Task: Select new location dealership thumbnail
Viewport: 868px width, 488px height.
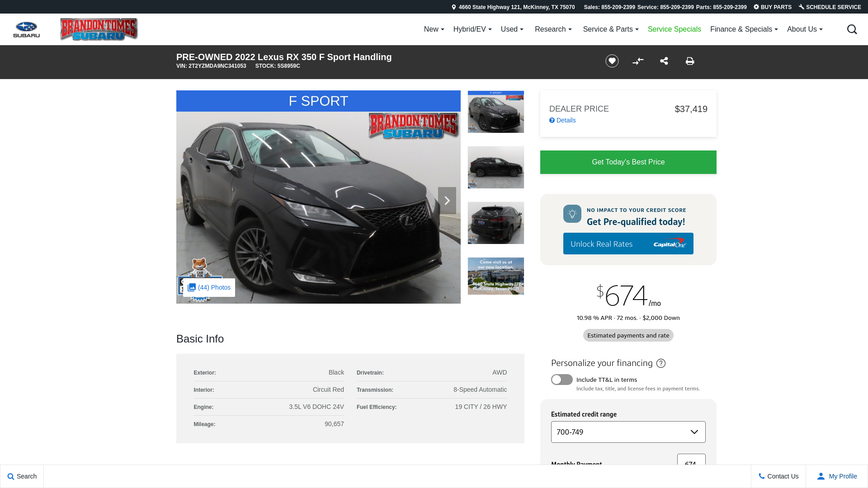Action: pos(496,276)
